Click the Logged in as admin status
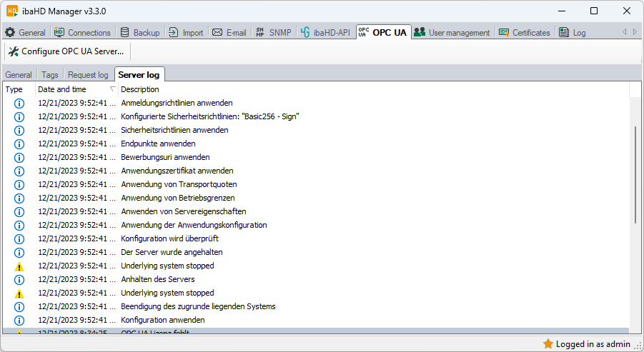This screenshot has width=644, height=352. (x=587, y=344)
